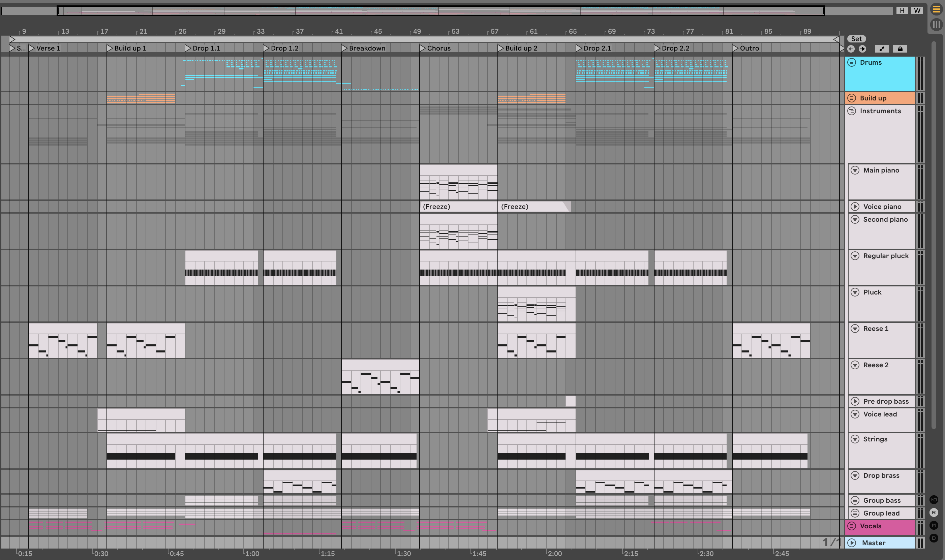Toggle Automation Mode button

point(882,49)
